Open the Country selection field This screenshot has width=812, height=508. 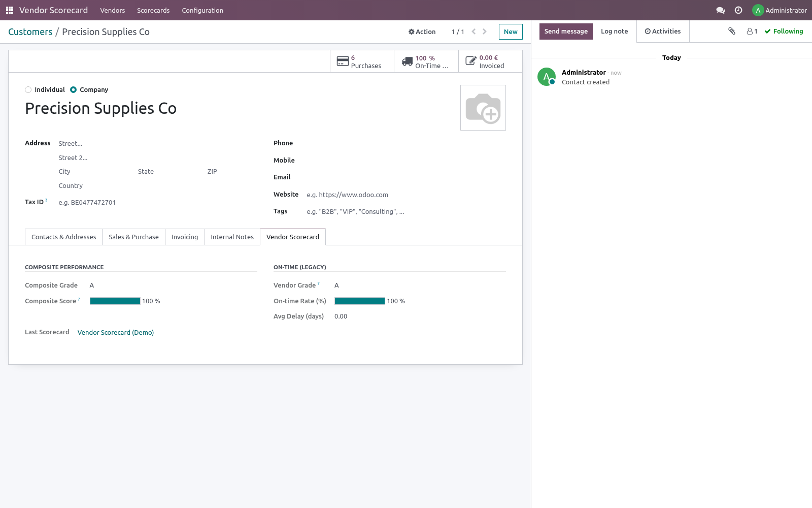coord(158,186)
